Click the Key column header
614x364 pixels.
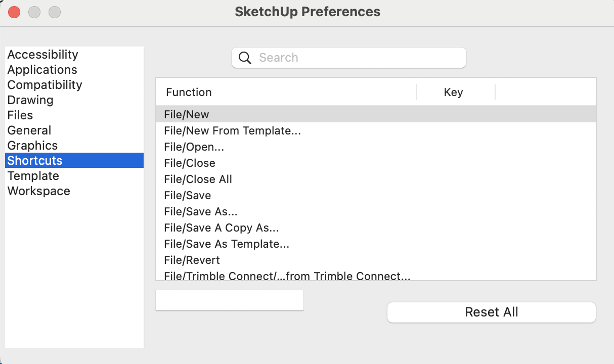pos(453,92)
